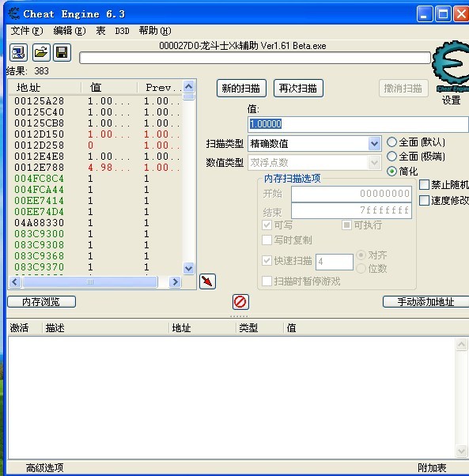Click results horizontal scrollbar left arrow
The height and width of the screenshot is (476, 469).
point(15,282)
